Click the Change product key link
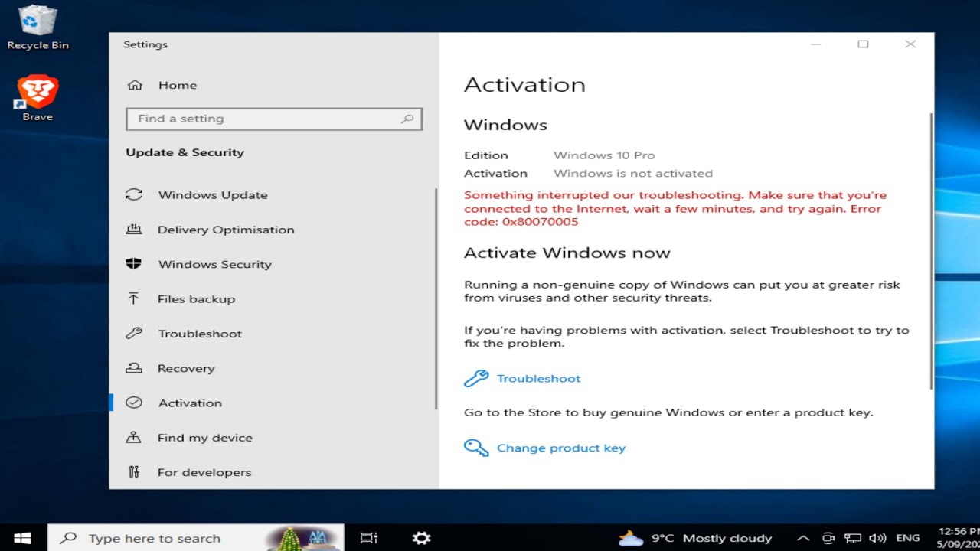 pos(561,448)
